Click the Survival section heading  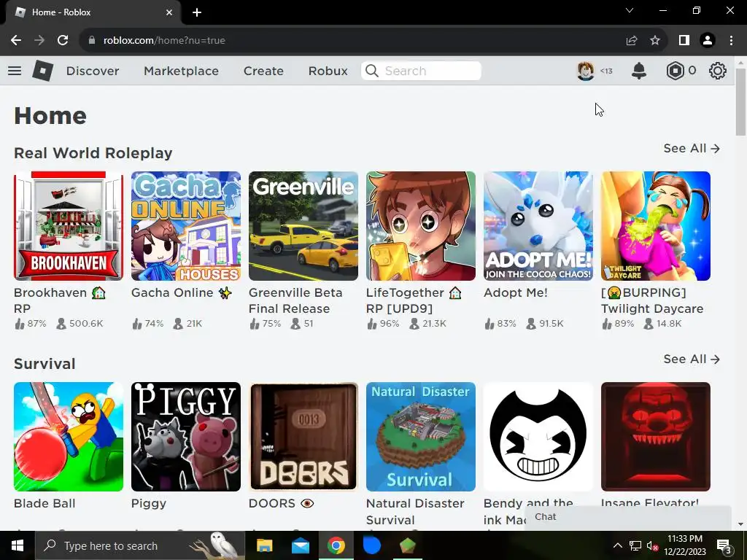pyautogui.click(x=44, y=364)
